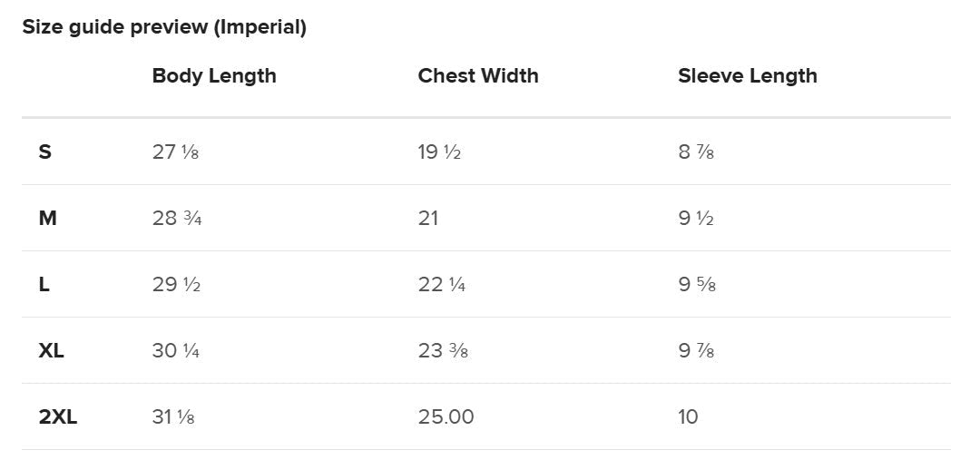Click XL chest width value 23 ⅜
This screenshot has width=980, height=460.
443,350
